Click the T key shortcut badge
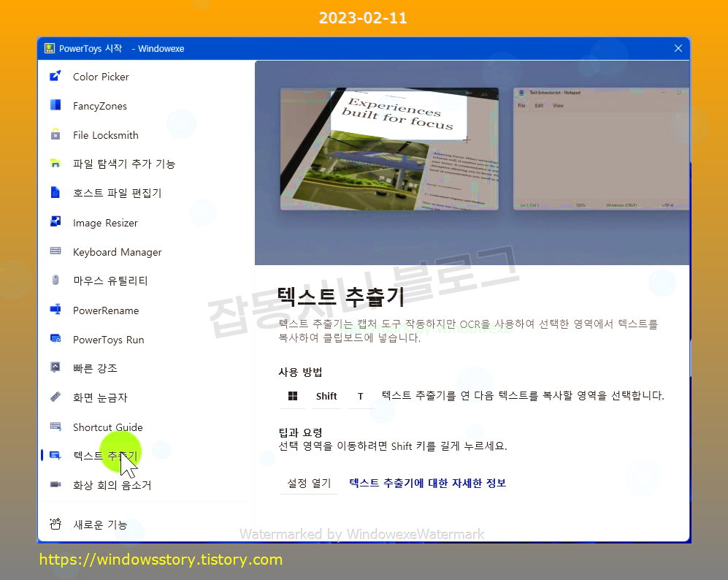Viewport: 728px width, 580px height. click(x=360, y=396)
